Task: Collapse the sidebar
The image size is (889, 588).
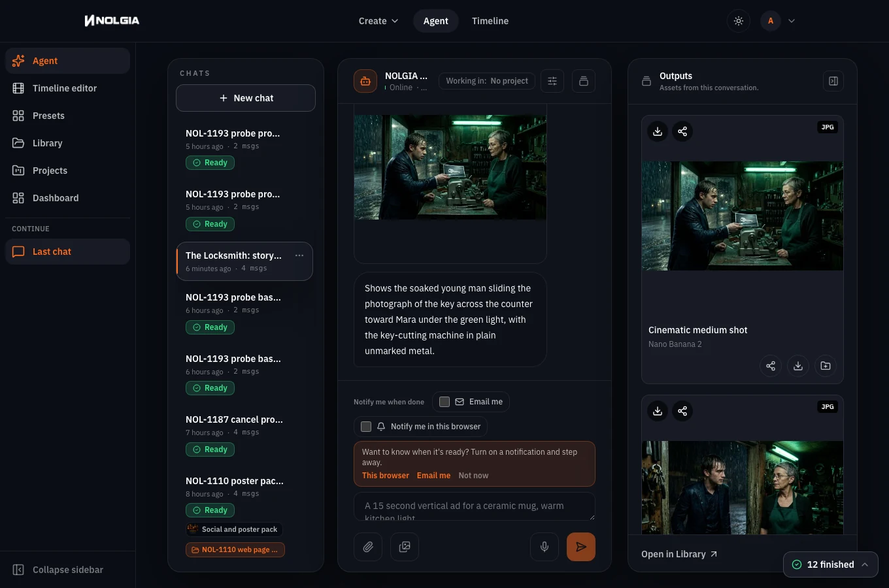Action: 68,570
